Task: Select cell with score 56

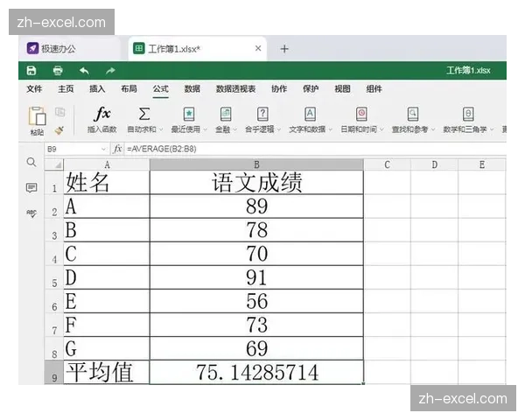Action: [256, 301]
